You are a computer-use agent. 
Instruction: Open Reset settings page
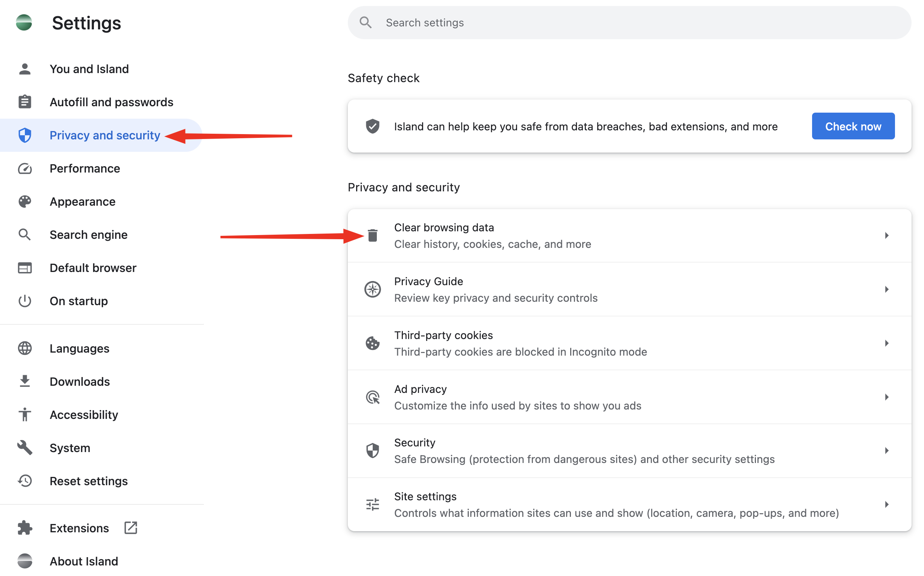[101, 481]
